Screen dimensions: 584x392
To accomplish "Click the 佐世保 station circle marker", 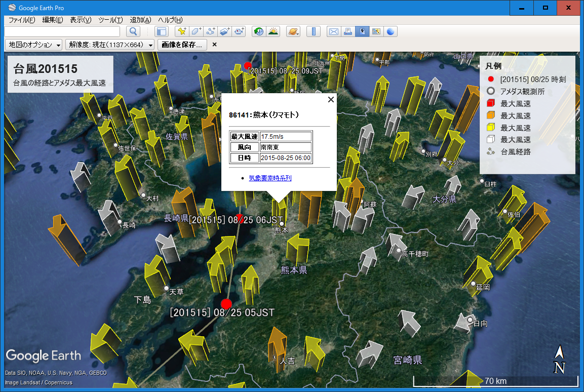I will point(115,145).
